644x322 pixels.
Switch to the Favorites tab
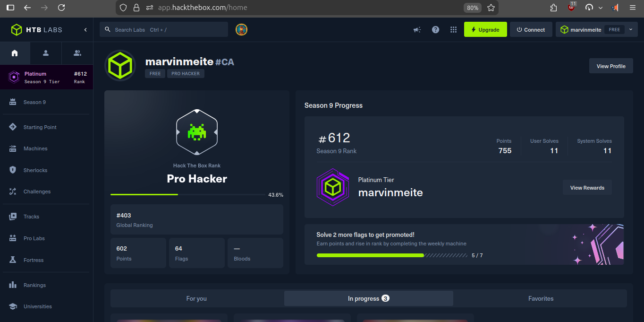(541, 298)
